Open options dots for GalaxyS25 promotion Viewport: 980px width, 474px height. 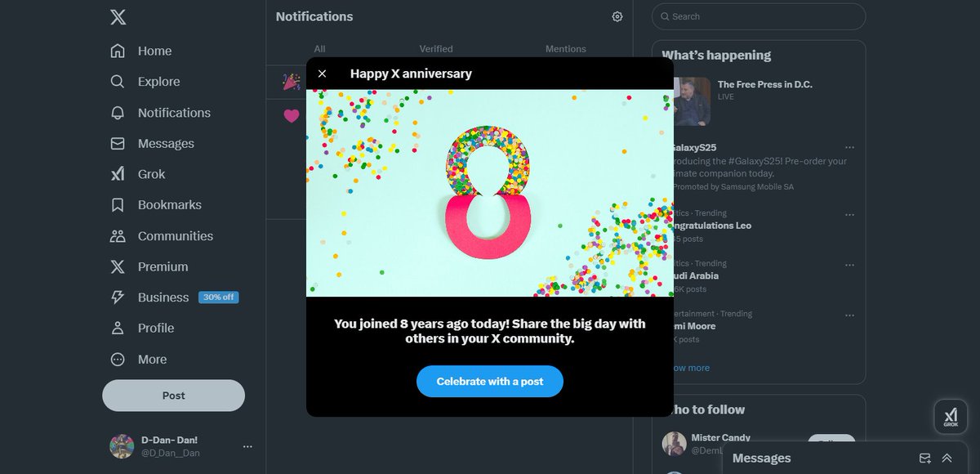coord(849,147)
